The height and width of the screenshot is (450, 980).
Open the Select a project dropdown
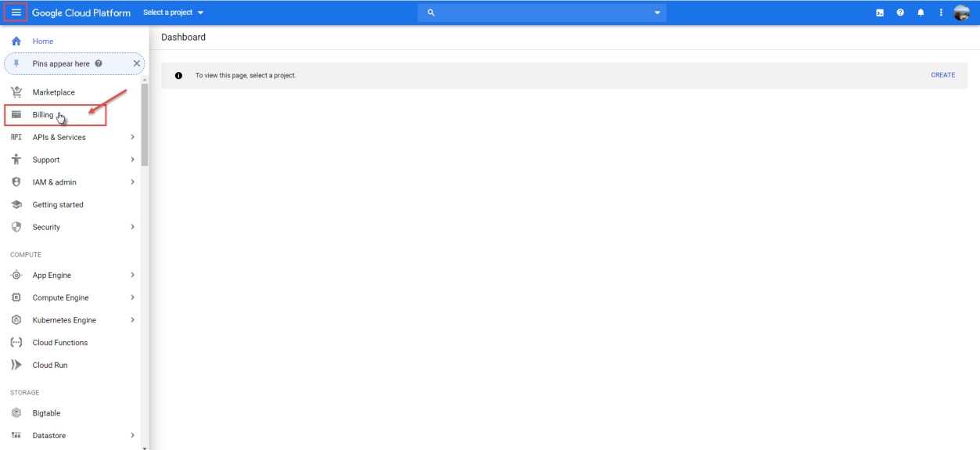coord(173,13)
